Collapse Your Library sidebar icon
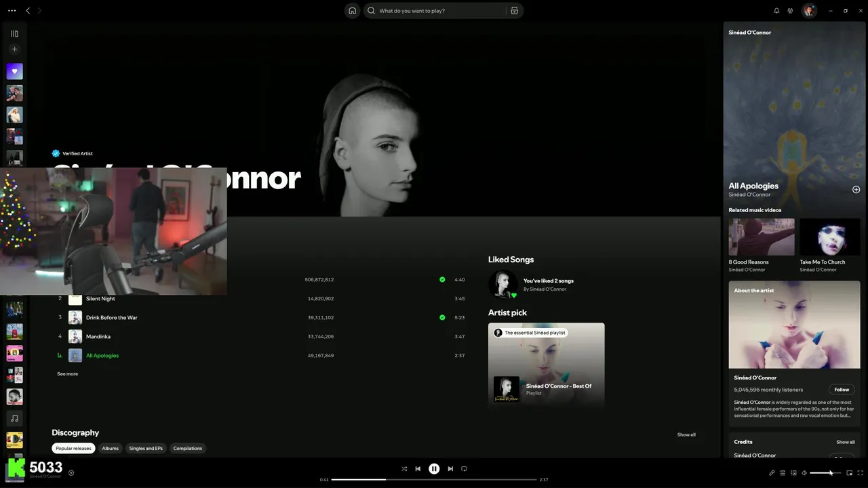The height and width of the screenshot is (488, 868). 14,33
